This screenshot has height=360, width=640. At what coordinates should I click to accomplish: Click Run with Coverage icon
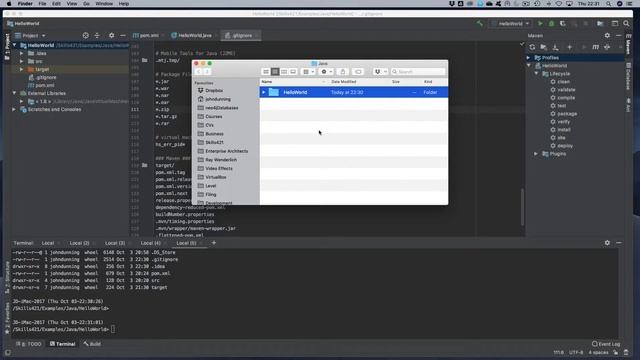pos(563,24)
